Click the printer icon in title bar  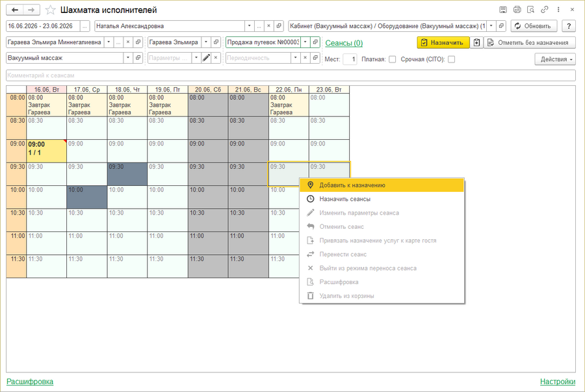click(517, 10)
